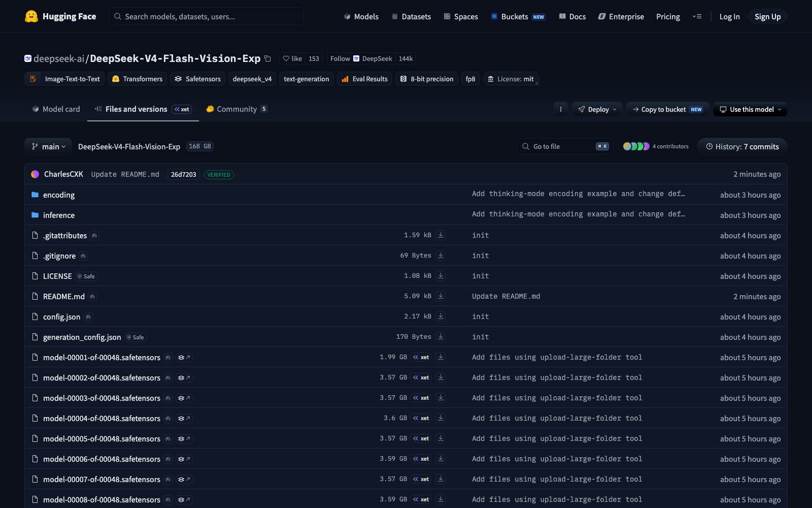Open the three-dot more options menu
This screenshot has width=812, height=508.
(x=561, y=109)
